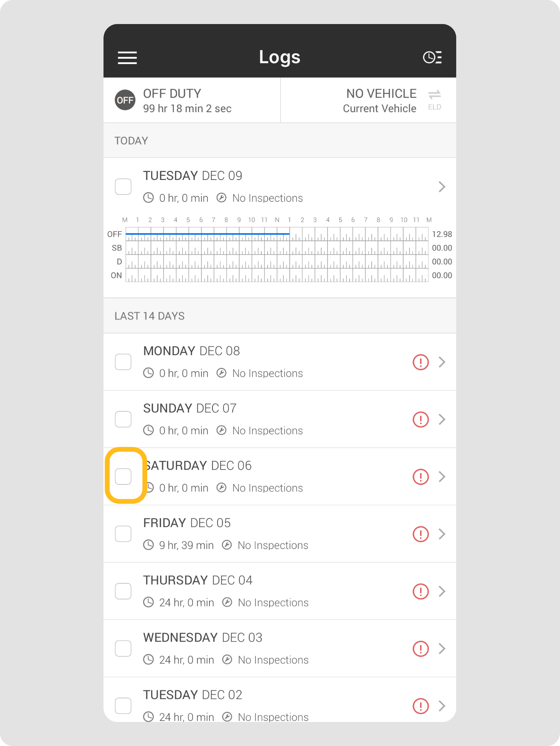Tap the red violation alert for Friday Dec 05

[420, 534]
